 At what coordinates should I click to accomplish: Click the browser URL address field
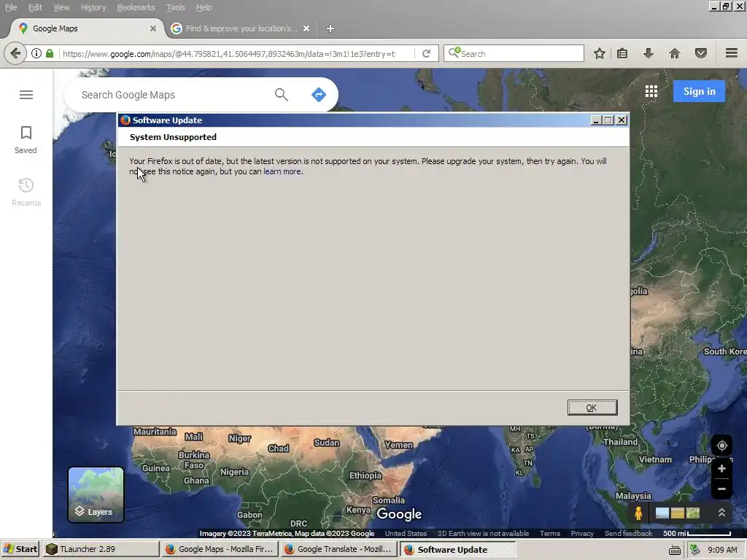click(x=233, y=54)
